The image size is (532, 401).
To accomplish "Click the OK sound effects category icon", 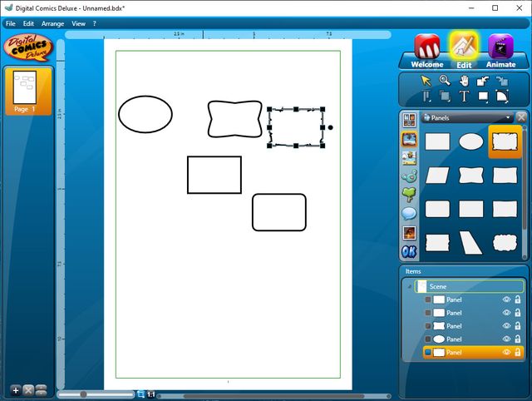I will coord(409,251).
